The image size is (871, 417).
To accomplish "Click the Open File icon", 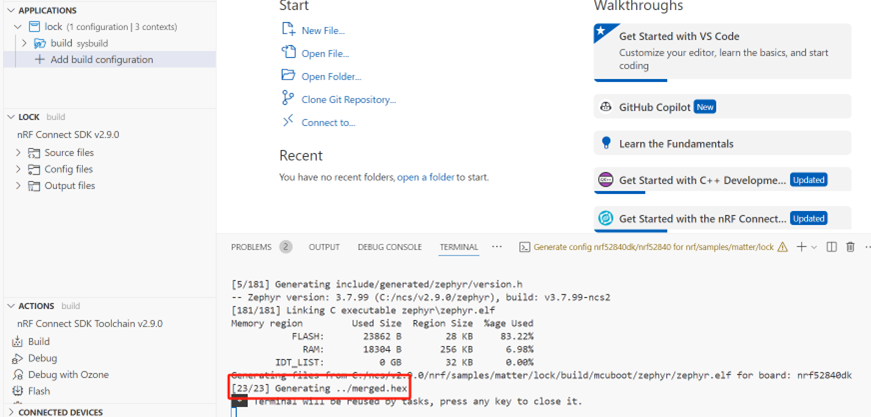I will (x=288, y=52).
